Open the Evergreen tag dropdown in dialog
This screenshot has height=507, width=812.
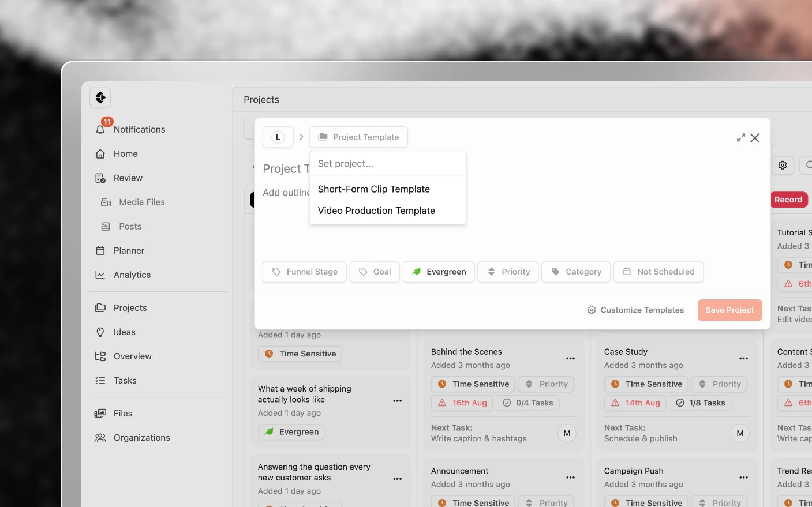click(x=439, y=272)
